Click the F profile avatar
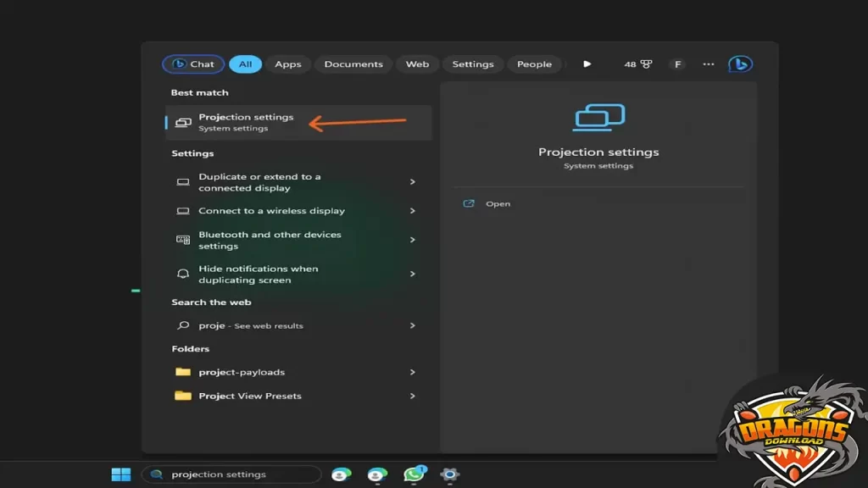Screen dimensions: 868x488 (677, 64)
